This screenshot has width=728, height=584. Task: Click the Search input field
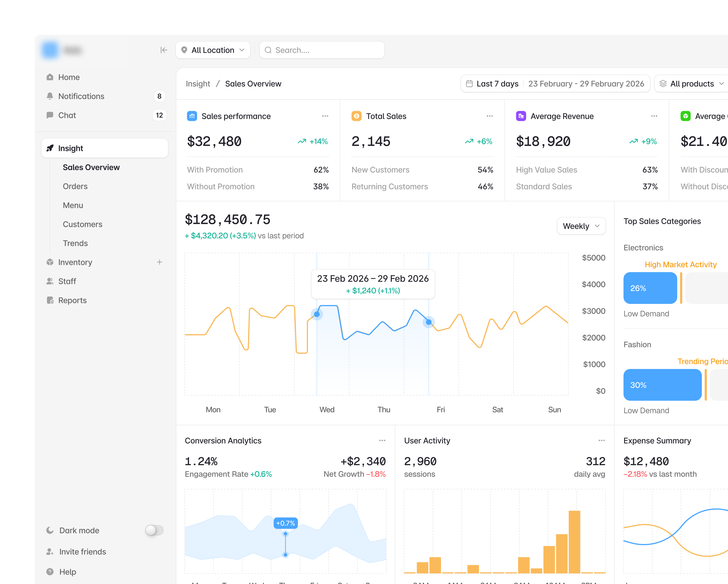tap(322, 50)
